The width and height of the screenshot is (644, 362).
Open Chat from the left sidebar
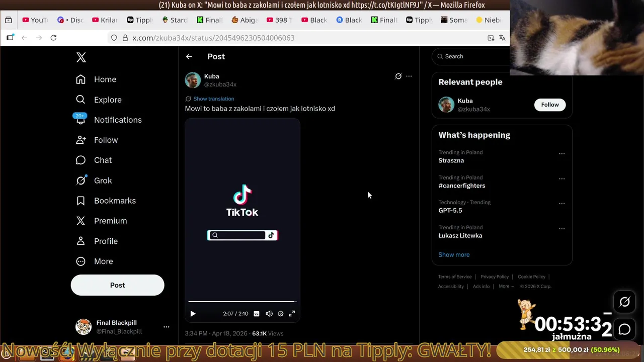pos(94,160)
